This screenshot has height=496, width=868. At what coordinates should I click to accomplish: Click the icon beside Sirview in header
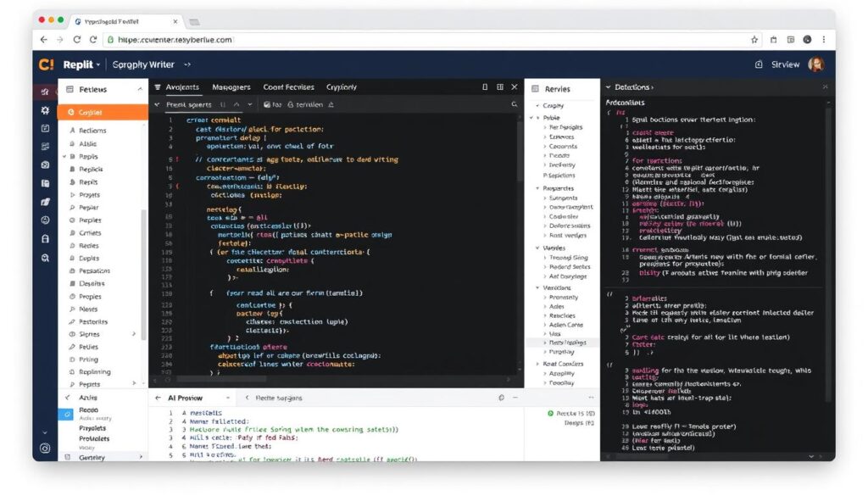(x=759, y=64)
